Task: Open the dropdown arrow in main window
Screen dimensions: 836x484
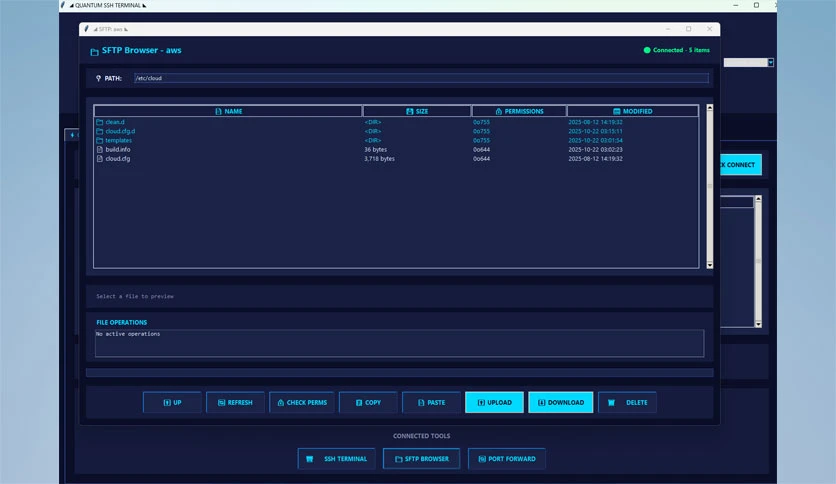Action: pos(770,63)
